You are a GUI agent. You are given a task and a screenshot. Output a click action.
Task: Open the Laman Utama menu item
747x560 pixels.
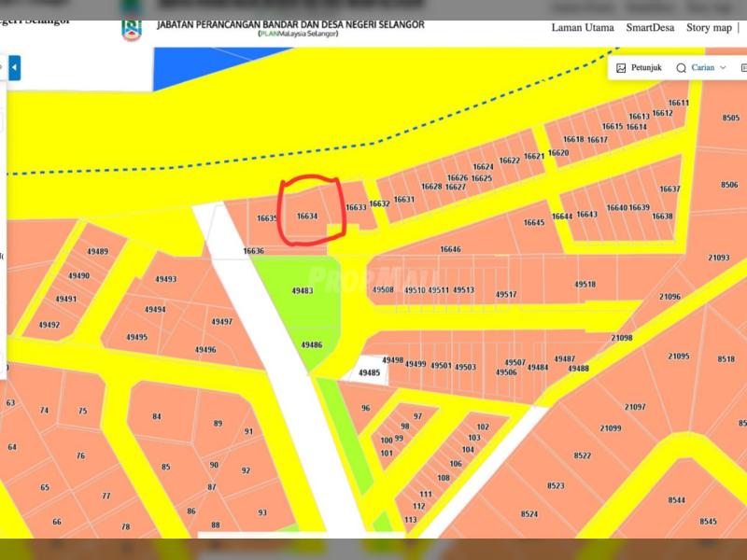point(583,28)
